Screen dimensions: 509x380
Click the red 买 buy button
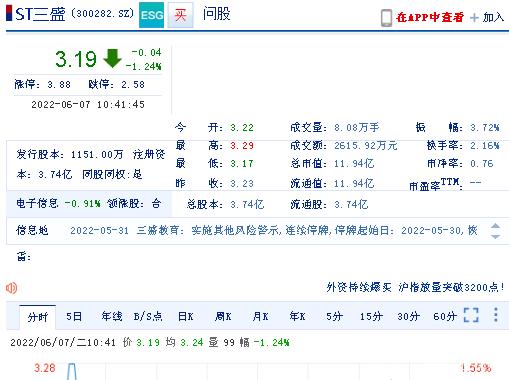tap(180, 15)
